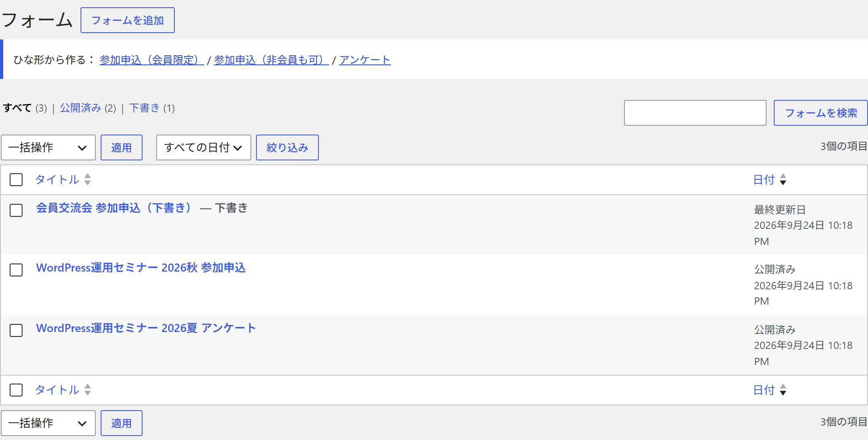
Task: Click the title sort arrows in table footer
Action: pyautogui.click(x=87, y=390)
